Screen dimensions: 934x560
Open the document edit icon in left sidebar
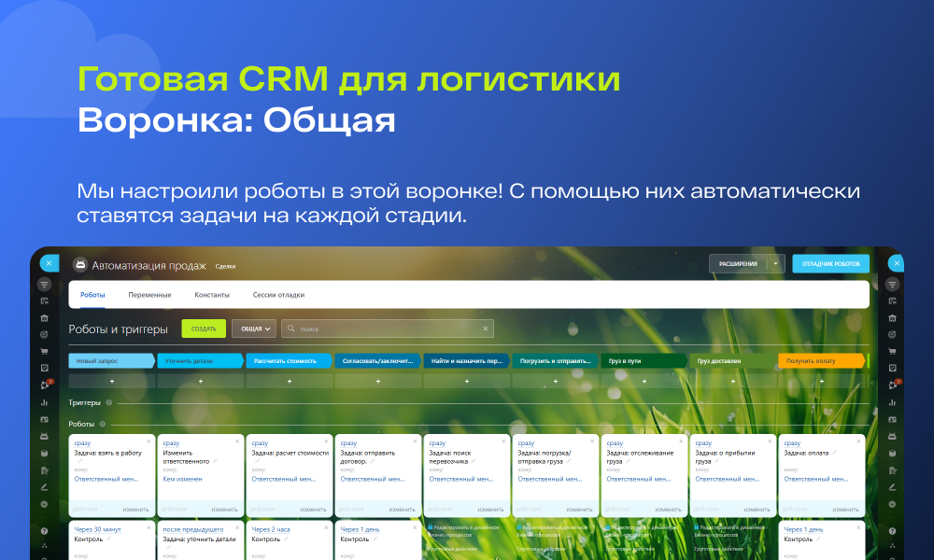pyautogui.click(x=44, y=470)
